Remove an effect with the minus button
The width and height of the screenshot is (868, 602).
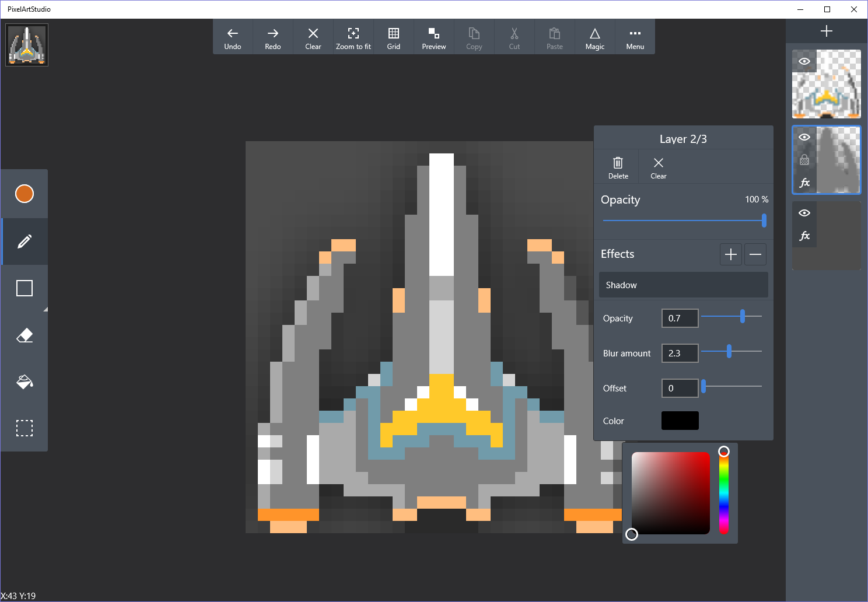pos(755,254)
